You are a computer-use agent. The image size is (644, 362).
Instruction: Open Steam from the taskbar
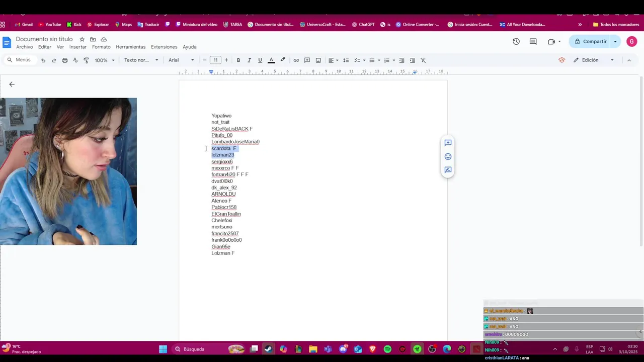click(x=268, y=349)
